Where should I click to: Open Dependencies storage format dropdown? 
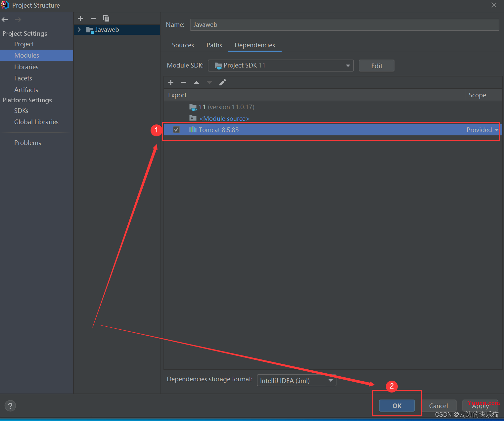[x=297, y=381]
